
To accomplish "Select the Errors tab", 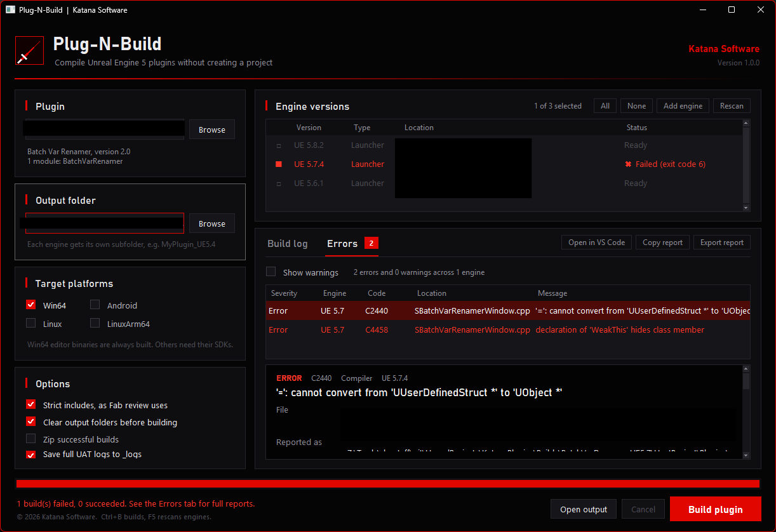I will (342, 244).
